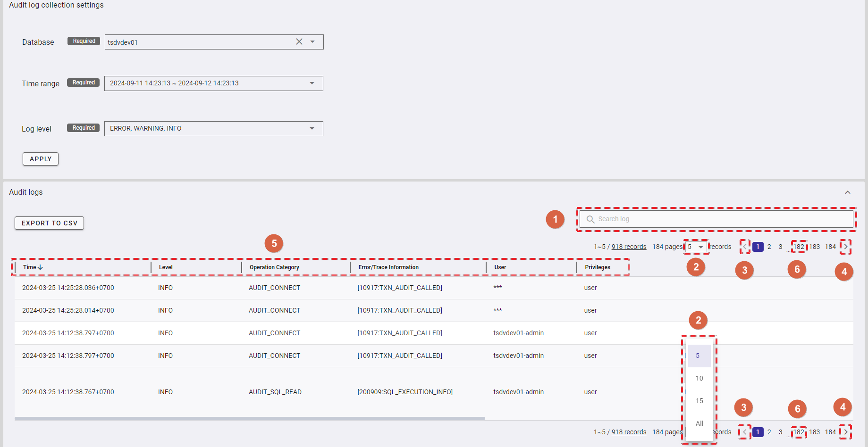Select 10 records per page option

699,378
